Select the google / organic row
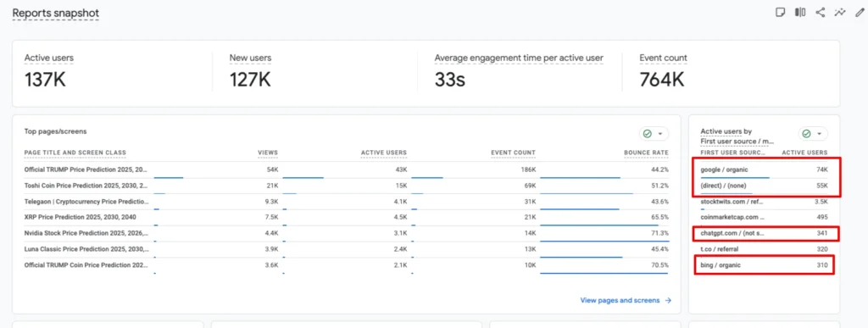The width and height of the screenshot is (868, 328). click(764, 170)
